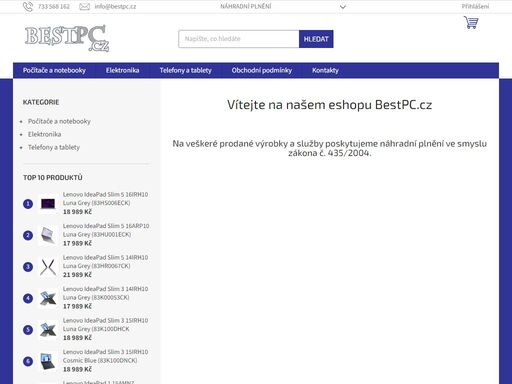
Task: Select Počítače a notebooky sidebar category
Action: click(x=59, y=121)
